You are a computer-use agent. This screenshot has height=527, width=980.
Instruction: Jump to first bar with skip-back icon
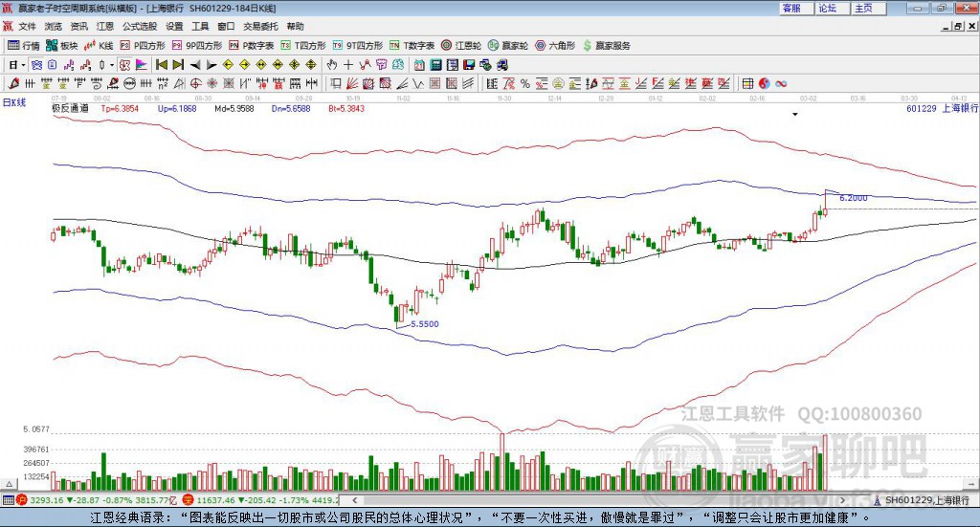tap(161, 65)
